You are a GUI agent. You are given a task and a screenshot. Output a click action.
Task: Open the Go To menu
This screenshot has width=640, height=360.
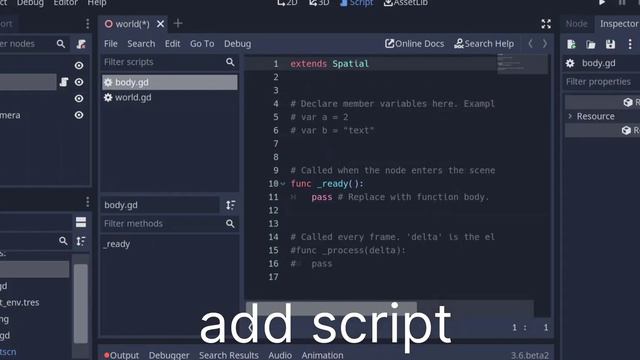coord(202,44)
